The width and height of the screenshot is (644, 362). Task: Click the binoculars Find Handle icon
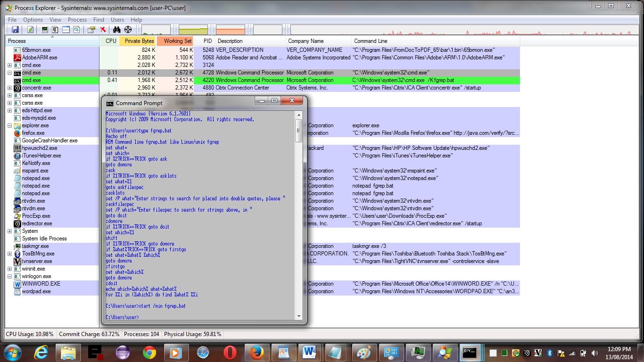[116, 30]
